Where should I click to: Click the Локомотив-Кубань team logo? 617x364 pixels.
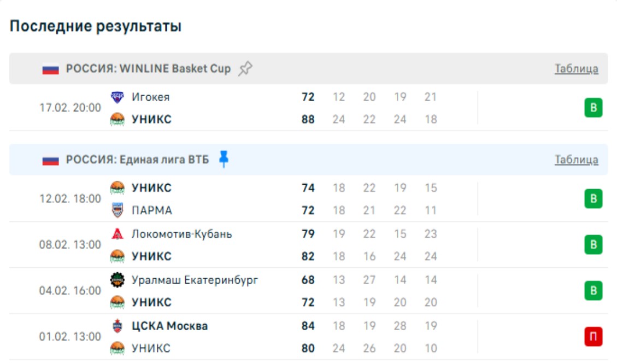coord(117,234)
